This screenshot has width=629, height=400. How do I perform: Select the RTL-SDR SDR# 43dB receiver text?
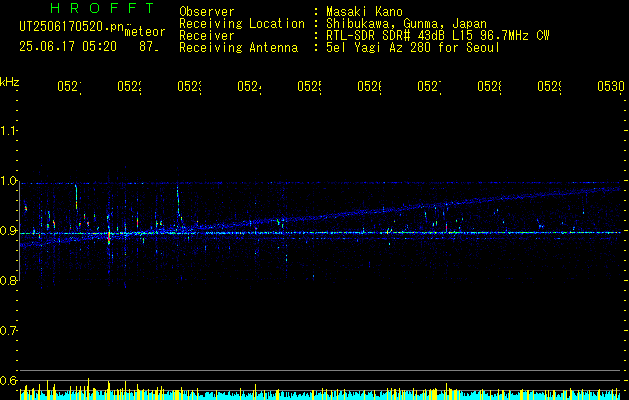[x=438, y=36]
